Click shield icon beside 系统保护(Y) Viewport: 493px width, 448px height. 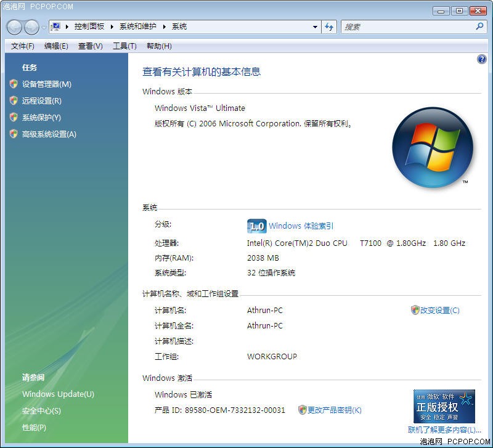(x=14, y=117)
